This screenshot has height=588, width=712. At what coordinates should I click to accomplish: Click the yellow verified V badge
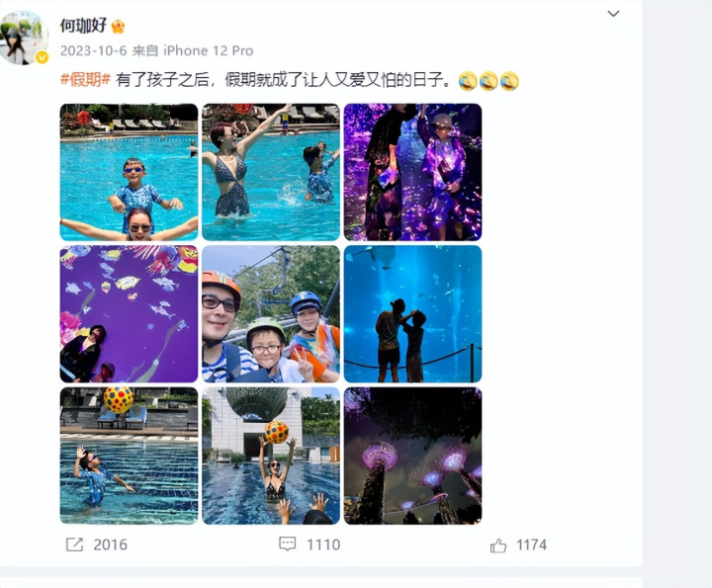pyautogui.click(x=43, y=57)
